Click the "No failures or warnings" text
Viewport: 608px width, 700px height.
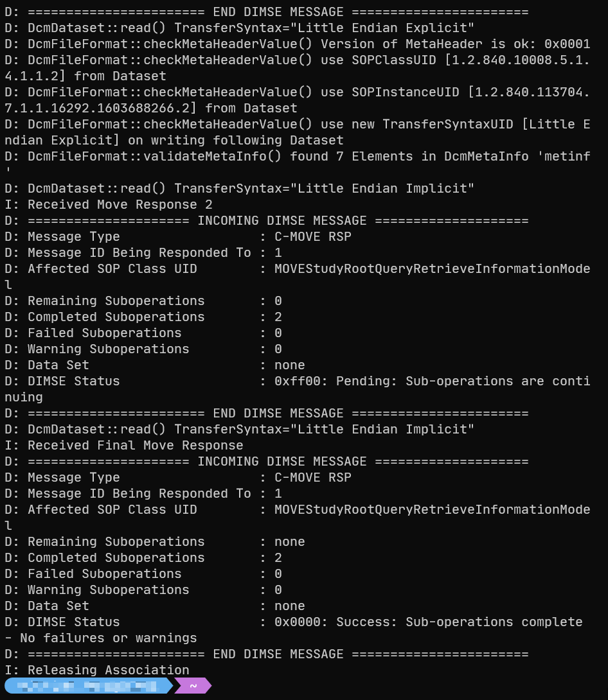(x=108, y=638)
